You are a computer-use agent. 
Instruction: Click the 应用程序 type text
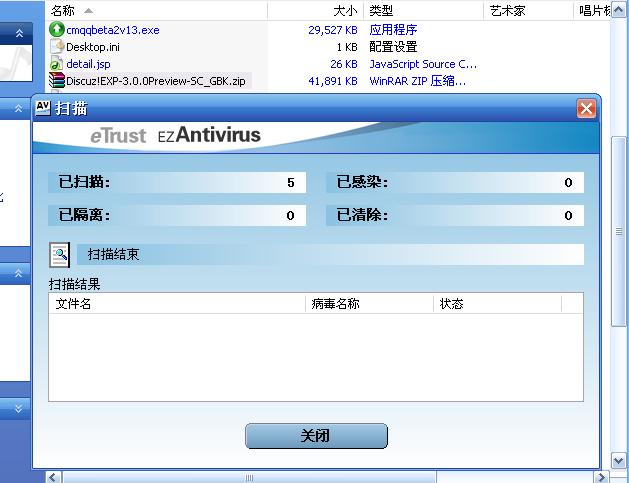click(x=393, y=30)
